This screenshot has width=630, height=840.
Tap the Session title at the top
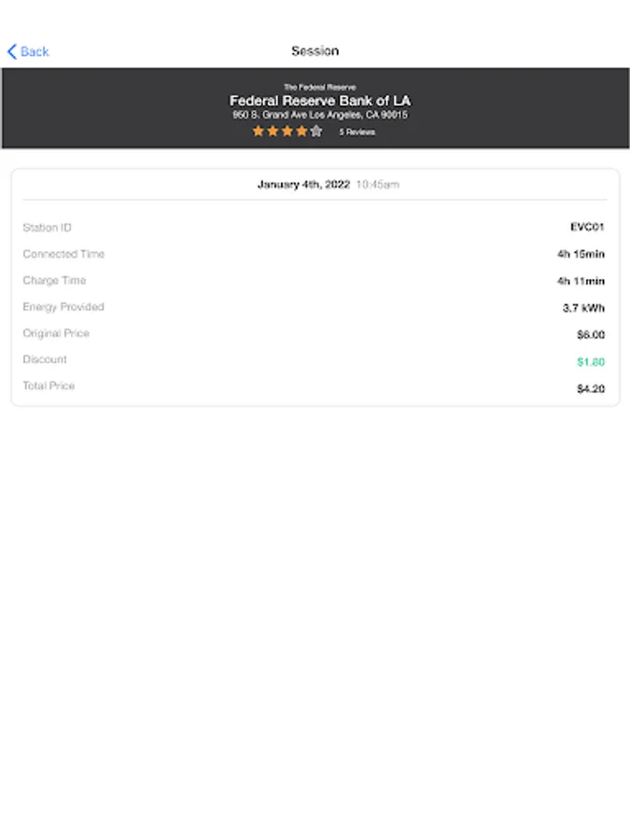tap(315, 50)
